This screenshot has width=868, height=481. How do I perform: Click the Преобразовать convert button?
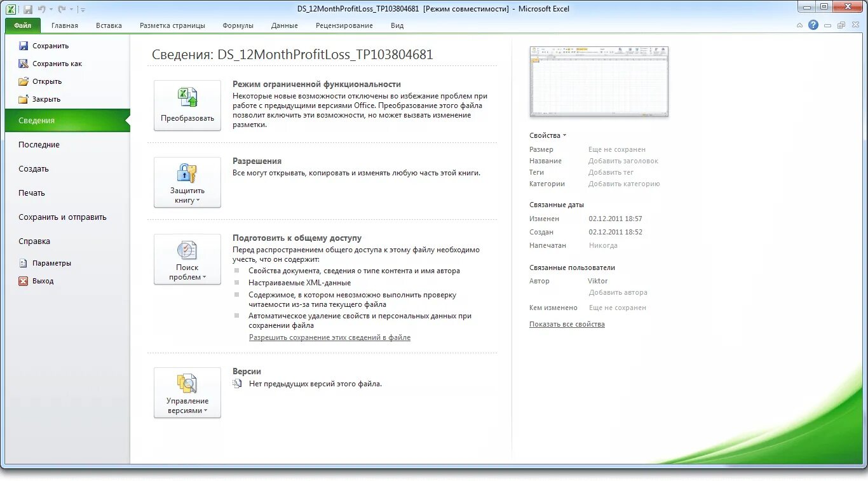pyautogui.click(x=187, y=105)
